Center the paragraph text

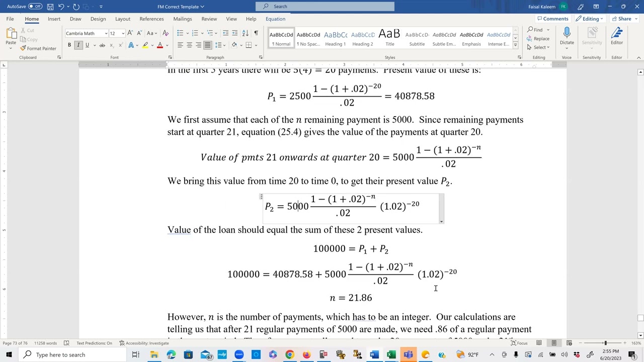[189, 45]
